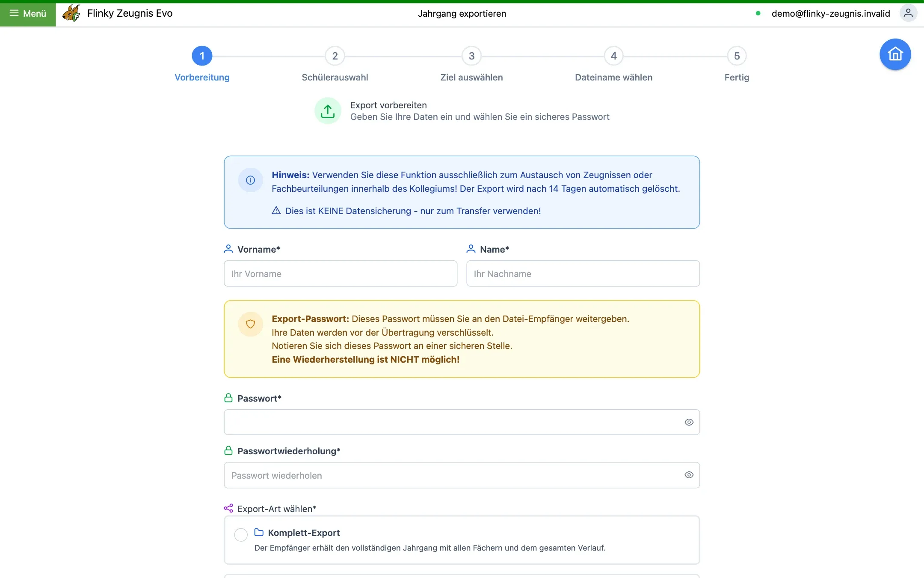Focus the Ihr Vorname input field

pyautogui.click(x=341, y=274)
